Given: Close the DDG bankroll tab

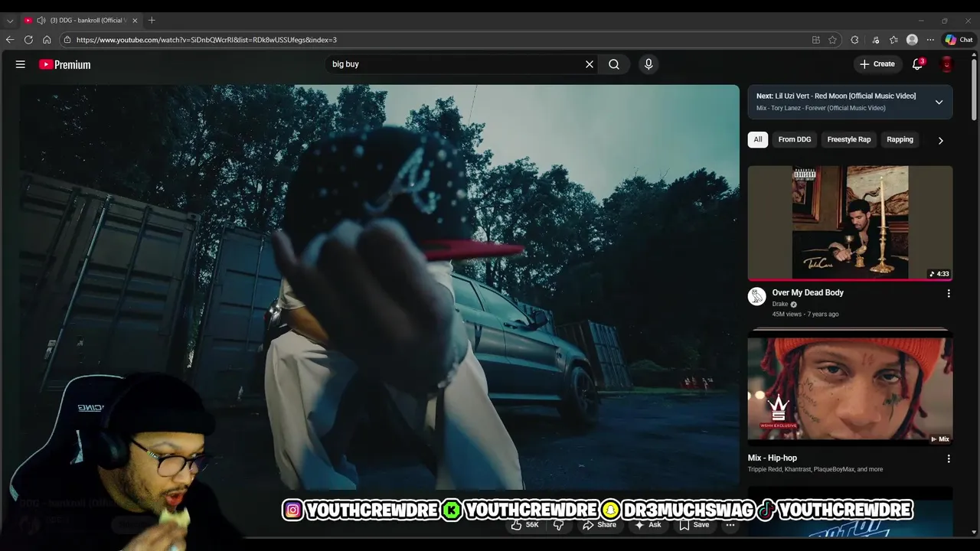Looking at the screenshot, I should [x=135, y=21].
